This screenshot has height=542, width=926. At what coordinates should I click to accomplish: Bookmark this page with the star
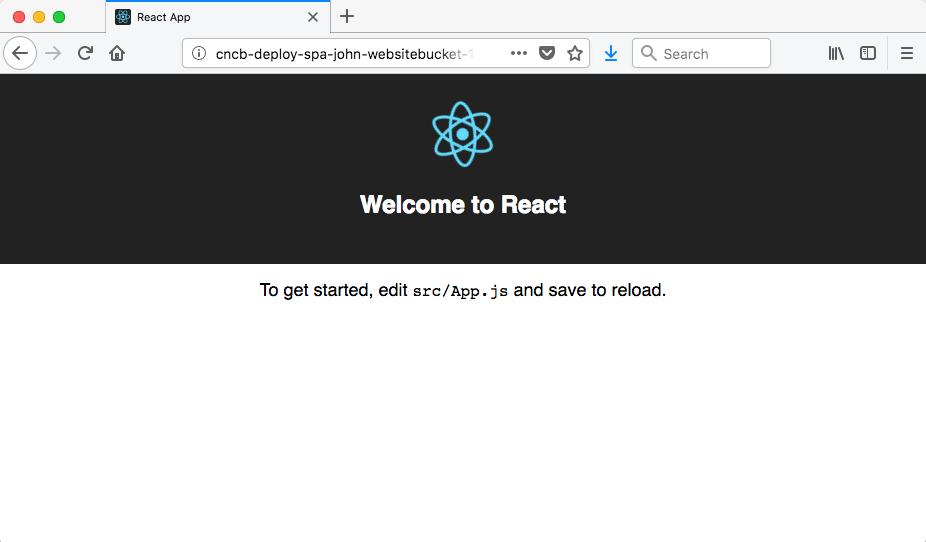pyautogui.click(x=575, y=53)
